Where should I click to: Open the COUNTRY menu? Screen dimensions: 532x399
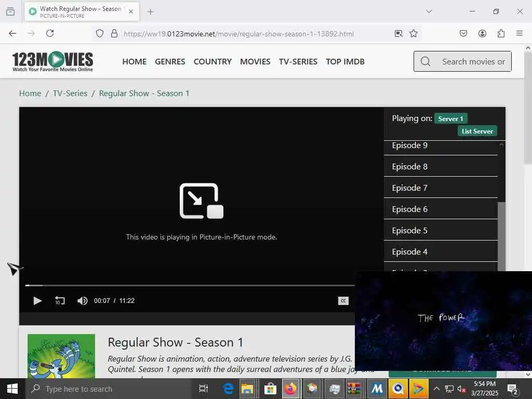pyautogui.click(x=212, y=62)
